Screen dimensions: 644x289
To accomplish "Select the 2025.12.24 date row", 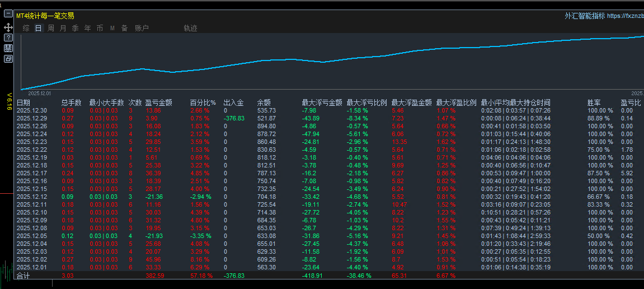I will [32, 134].
